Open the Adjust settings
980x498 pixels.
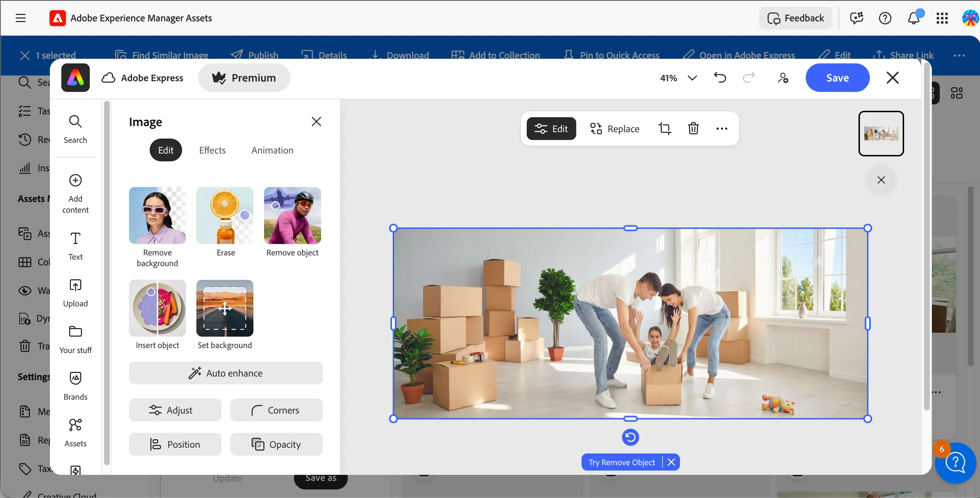point(175,410)
